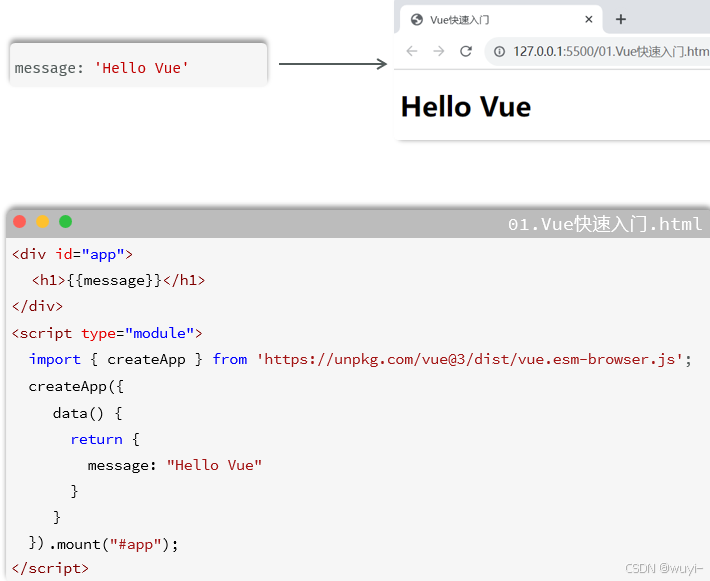This screenshot has height=581, width=710.
Task: Click the return { code line
Action: pos(105,439)
